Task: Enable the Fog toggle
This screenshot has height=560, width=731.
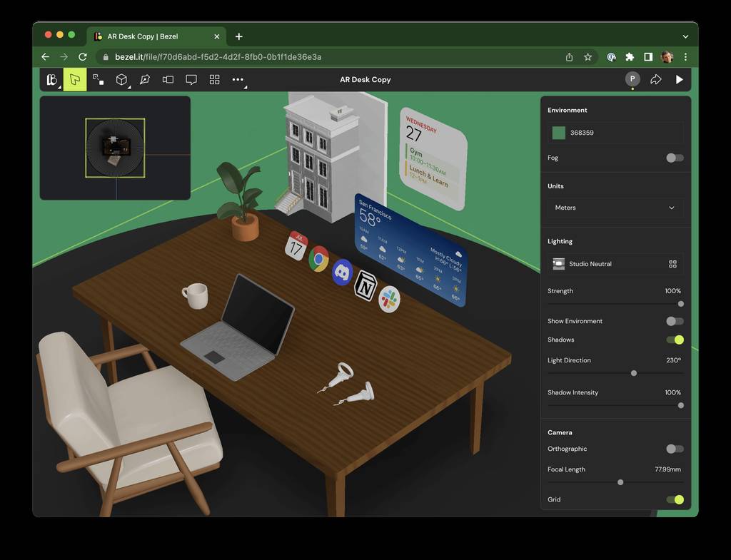Action: pos(675,158)
